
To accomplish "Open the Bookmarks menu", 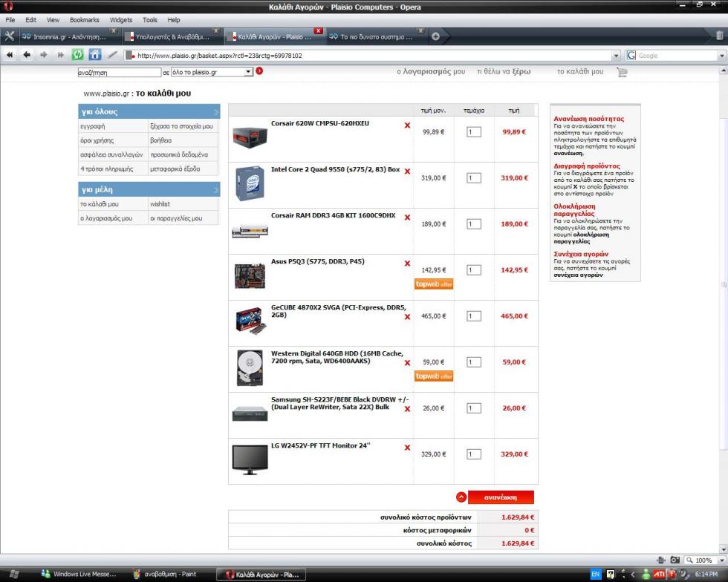I will click(x=85, y=20).
